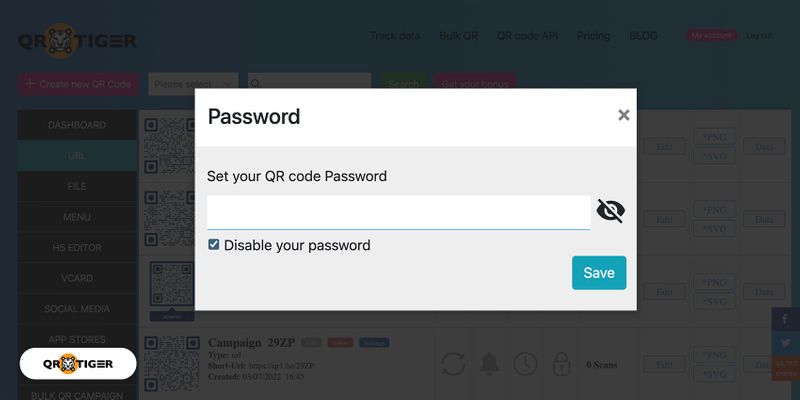Toggle password visibility eye icon
Viewport: 800px width, 400px height.
click(610, 211)
